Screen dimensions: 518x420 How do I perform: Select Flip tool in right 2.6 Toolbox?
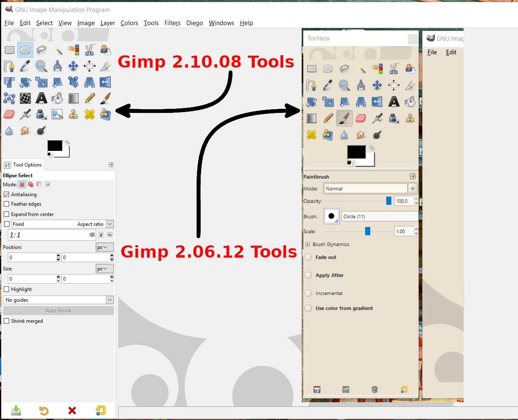click(x=377, y=102)
